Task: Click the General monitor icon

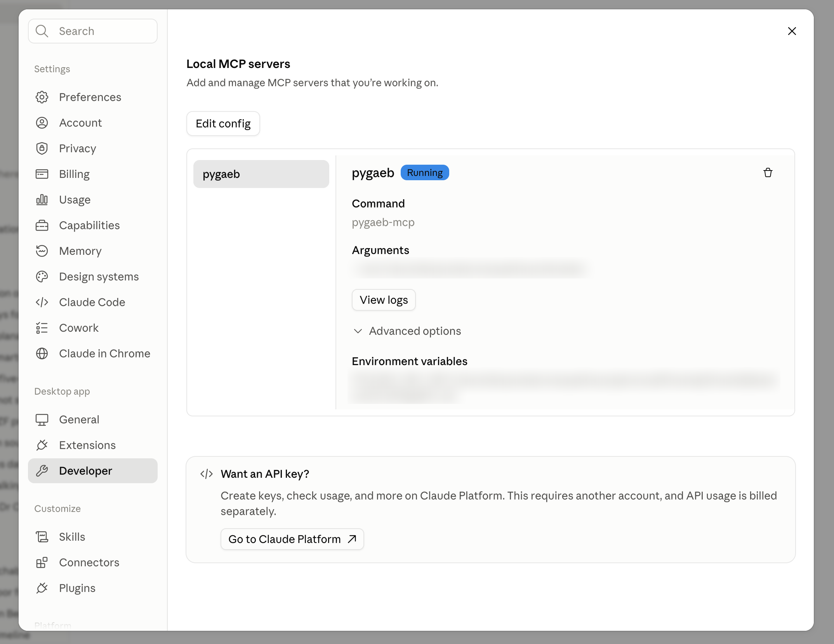Action: 42,419
